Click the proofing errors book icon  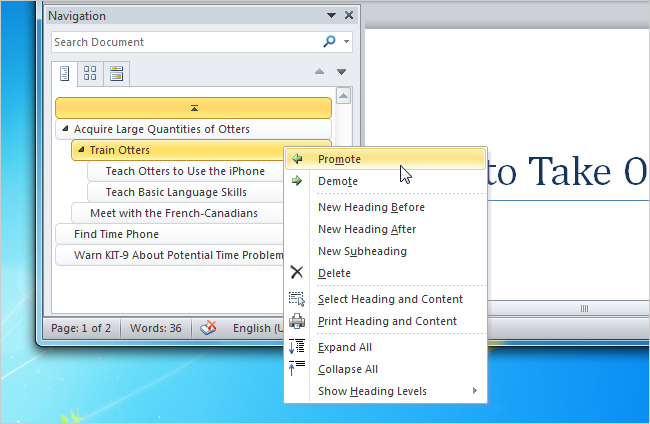click(208, 328)
